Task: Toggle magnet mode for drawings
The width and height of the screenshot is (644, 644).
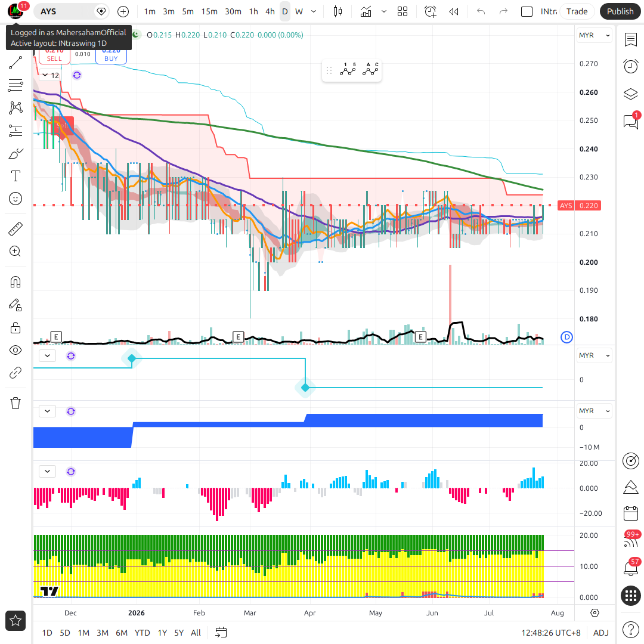Action: tap(16, 282)
